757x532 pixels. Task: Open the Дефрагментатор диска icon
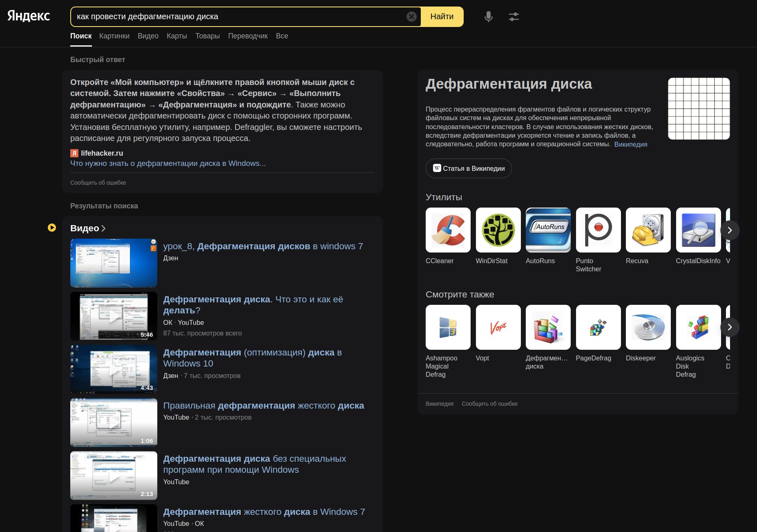tap(548, 327)
